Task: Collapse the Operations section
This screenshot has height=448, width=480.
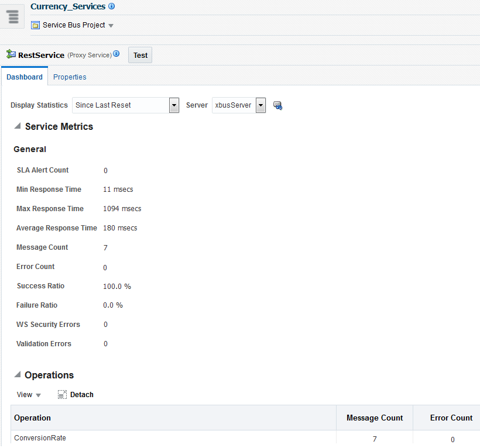Action: [18, 375]
